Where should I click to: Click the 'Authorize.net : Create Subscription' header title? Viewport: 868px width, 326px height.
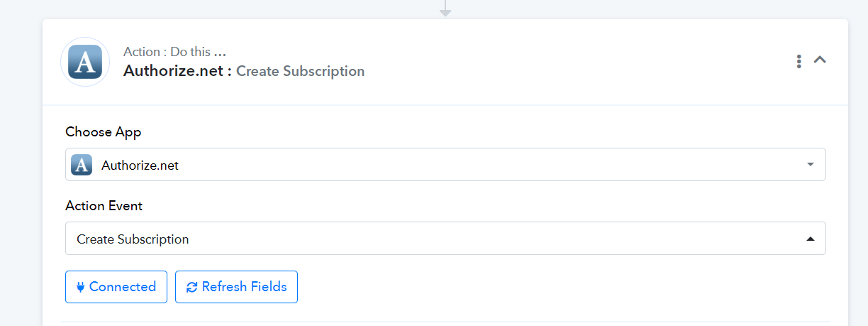coord(244,71)
